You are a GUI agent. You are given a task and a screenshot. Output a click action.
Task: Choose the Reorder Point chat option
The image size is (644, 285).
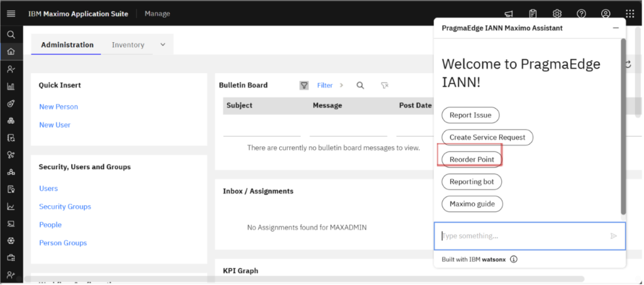[472, 159]
